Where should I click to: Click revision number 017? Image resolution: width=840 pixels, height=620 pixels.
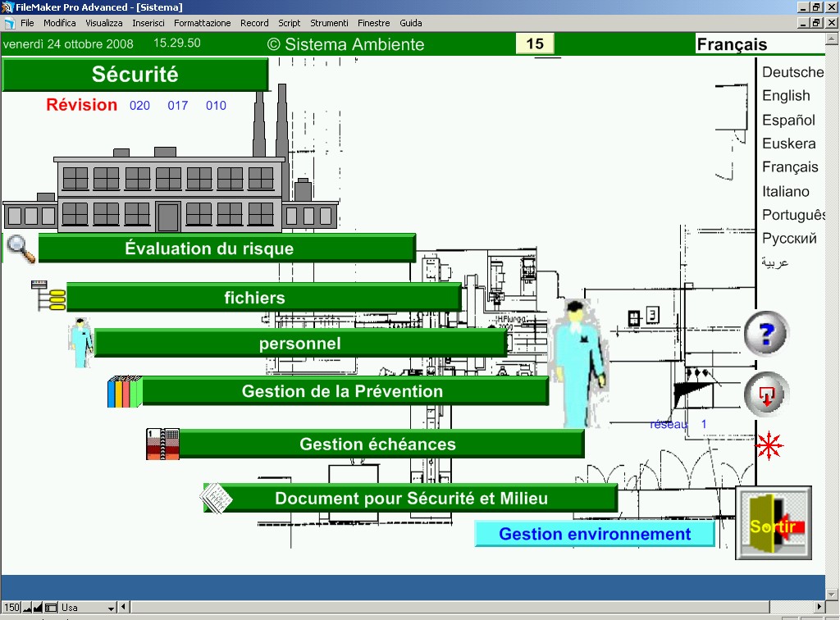tap(178, 106)
